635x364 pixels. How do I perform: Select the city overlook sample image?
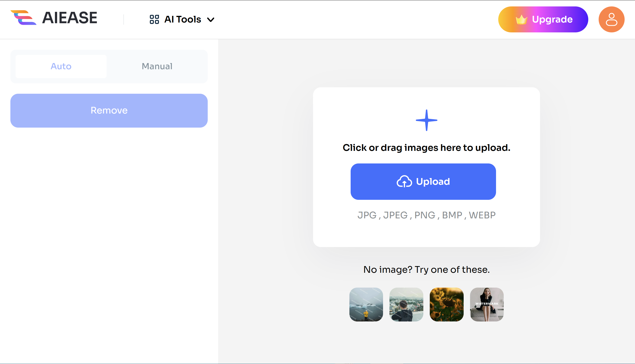406,304
